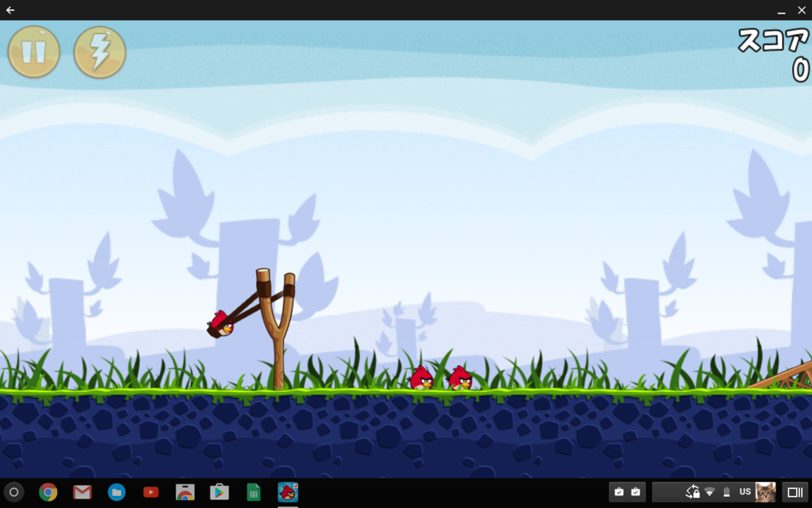Open the Chrome OS launcher circle button

click(x=14, y=492)
